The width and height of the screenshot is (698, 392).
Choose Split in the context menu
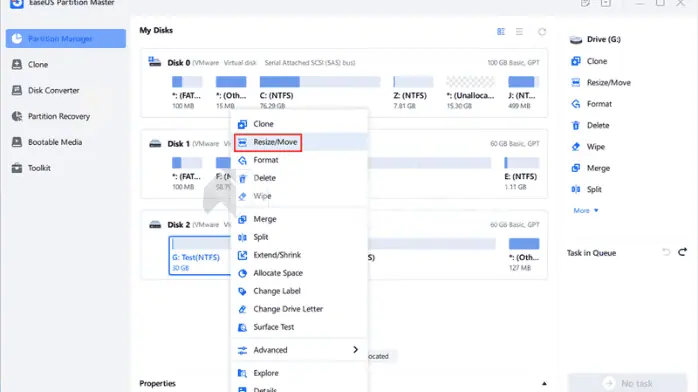tap(300, 237)
